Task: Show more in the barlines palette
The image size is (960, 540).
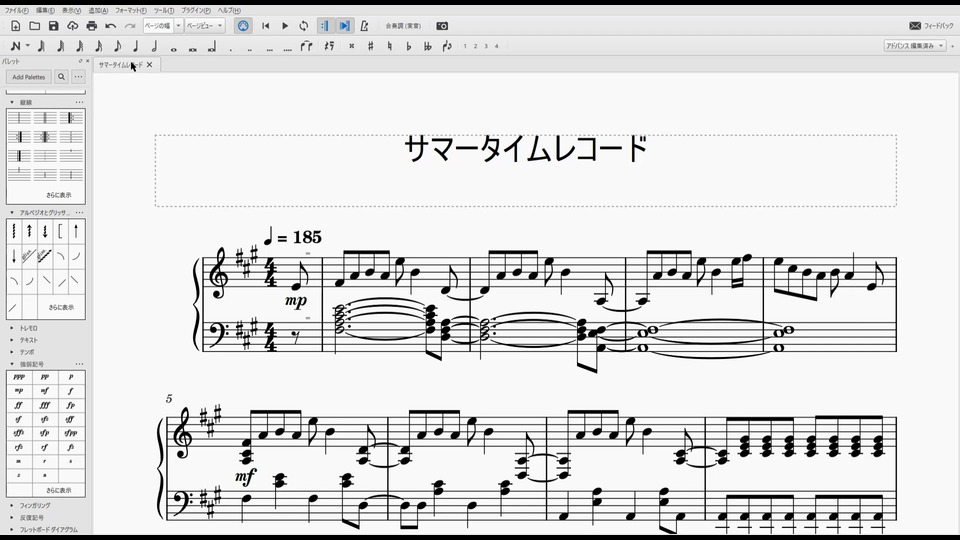Action: coord(59,195)
